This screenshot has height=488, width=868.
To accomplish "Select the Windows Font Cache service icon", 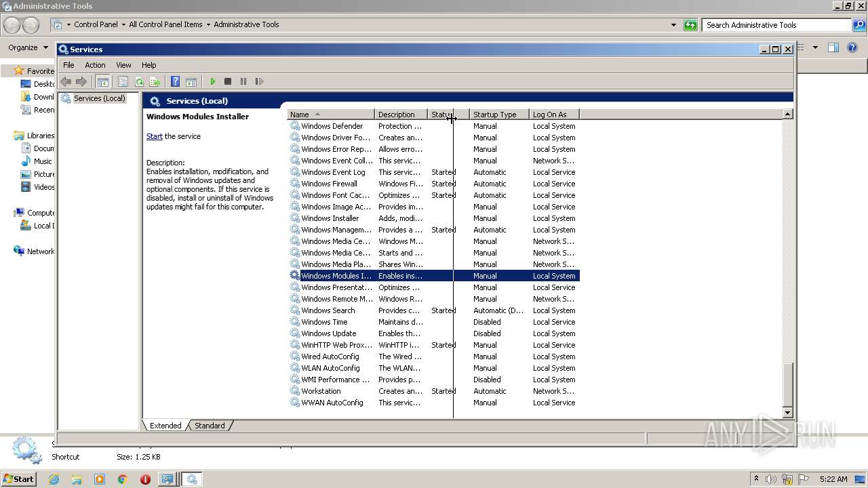I will point(294,195).
